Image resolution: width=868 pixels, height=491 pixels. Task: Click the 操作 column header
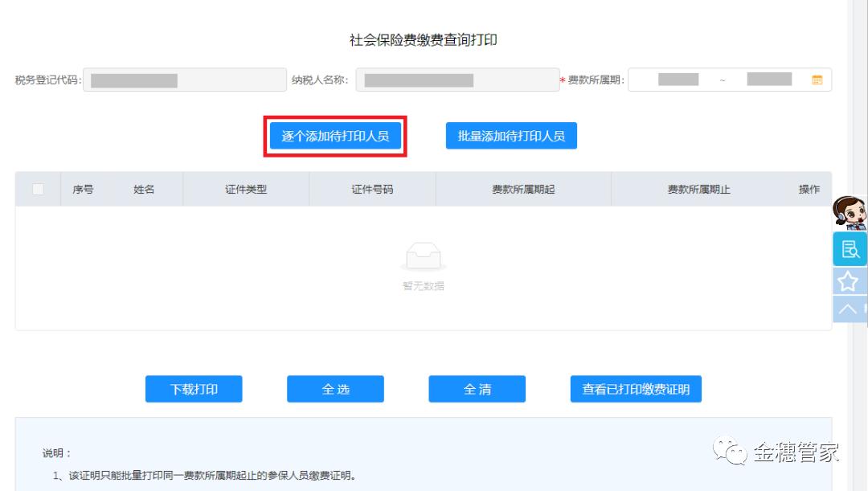pyautogui.click(x=811, y=188)
